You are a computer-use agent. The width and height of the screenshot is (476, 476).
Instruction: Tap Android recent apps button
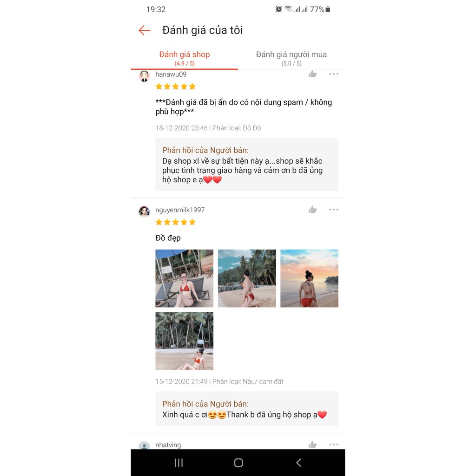178,463
